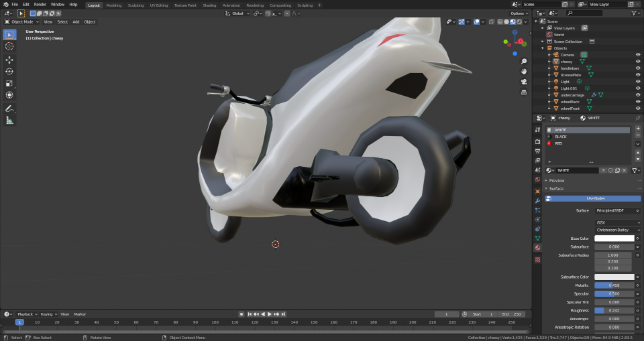Image resolution: width=644 pixels, height=341 pixels.
Task: Click the pan view hand icon
Action: (x=524, y=72)
